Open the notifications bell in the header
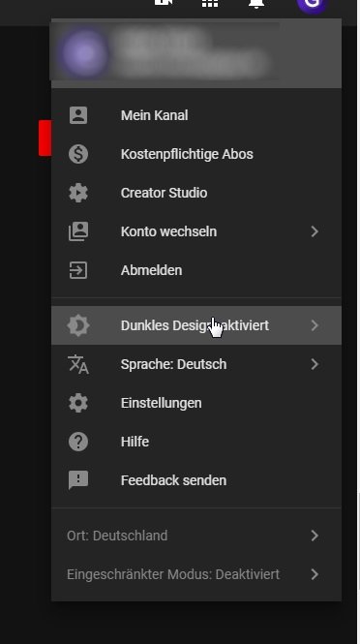The image size is (360, 644). 256,3
